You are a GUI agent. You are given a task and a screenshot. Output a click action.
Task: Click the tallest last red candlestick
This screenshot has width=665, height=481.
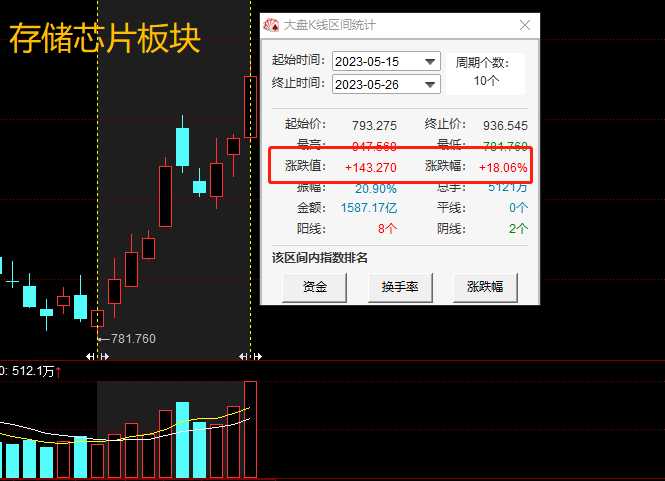point(250,107)
